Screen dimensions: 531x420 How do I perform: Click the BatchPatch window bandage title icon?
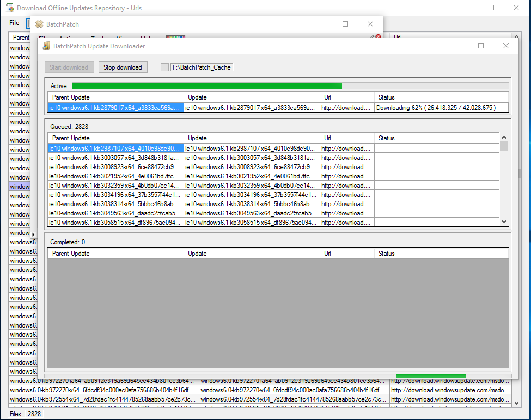coord(39,24)
